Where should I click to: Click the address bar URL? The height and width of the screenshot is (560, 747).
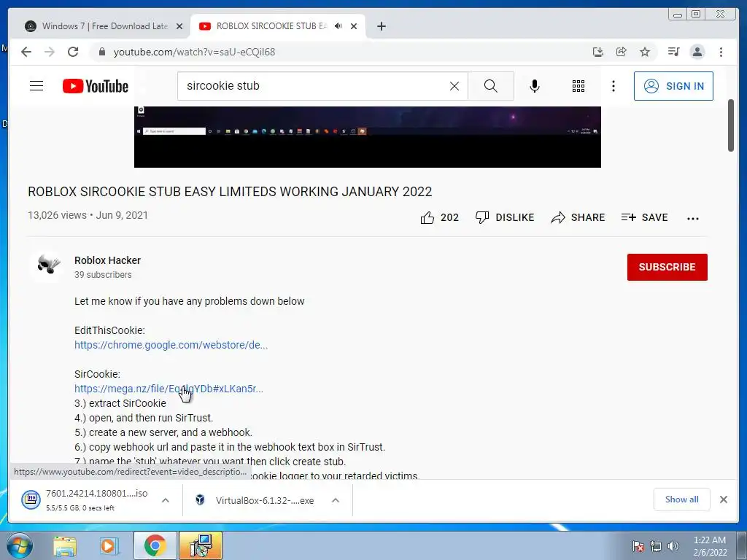(x=194, y=52)
